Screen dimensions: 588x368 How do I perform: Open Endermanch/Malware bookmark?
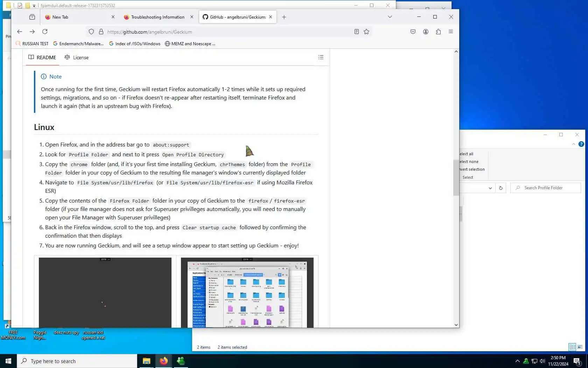pos(78,44)
